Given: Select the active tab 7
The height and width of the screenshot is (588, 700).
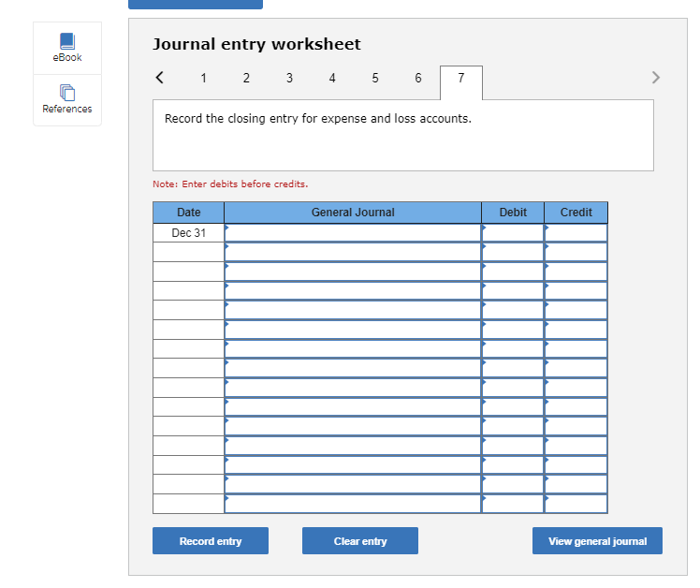Looking at the screenshot, I should [x=461, y=82].
